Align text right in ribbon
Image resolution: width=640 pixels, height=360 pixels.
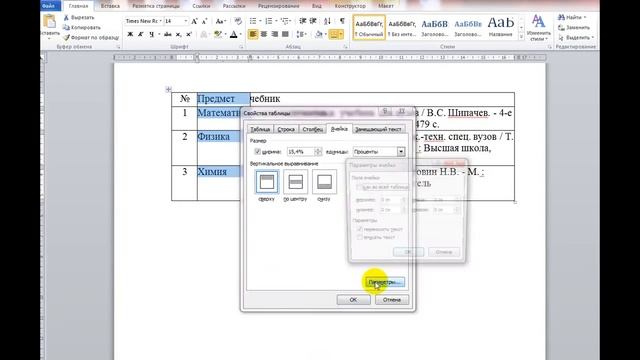(275, 34)
